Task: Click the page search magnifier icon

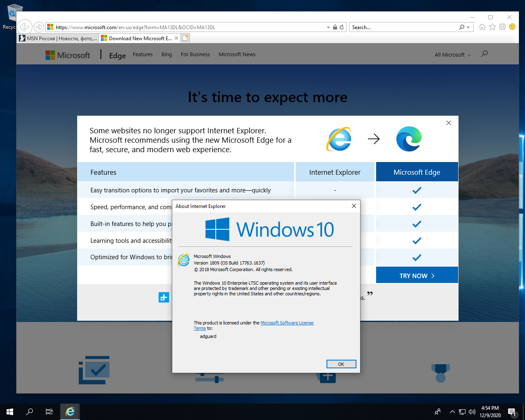Action: (484, 54)
